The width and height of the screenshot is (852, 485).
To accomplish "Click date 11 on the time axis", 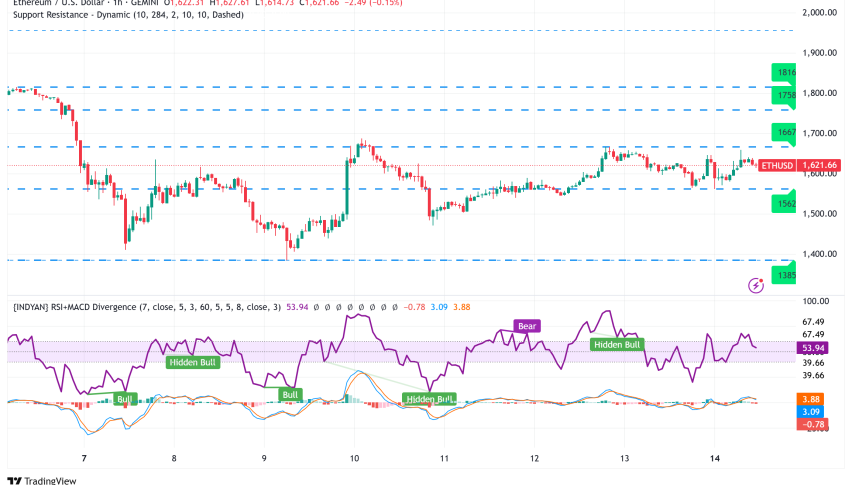I will pos(444,458).
